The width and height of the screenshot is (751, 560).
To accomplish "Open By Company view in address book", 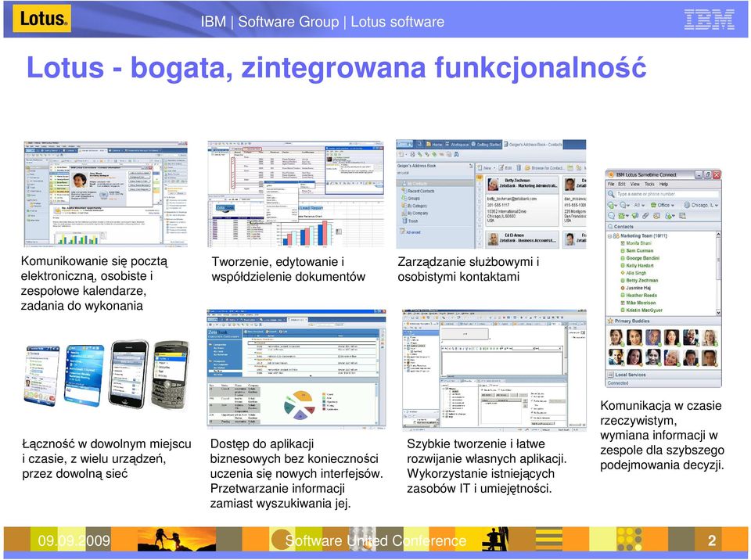I will (415, 214).
